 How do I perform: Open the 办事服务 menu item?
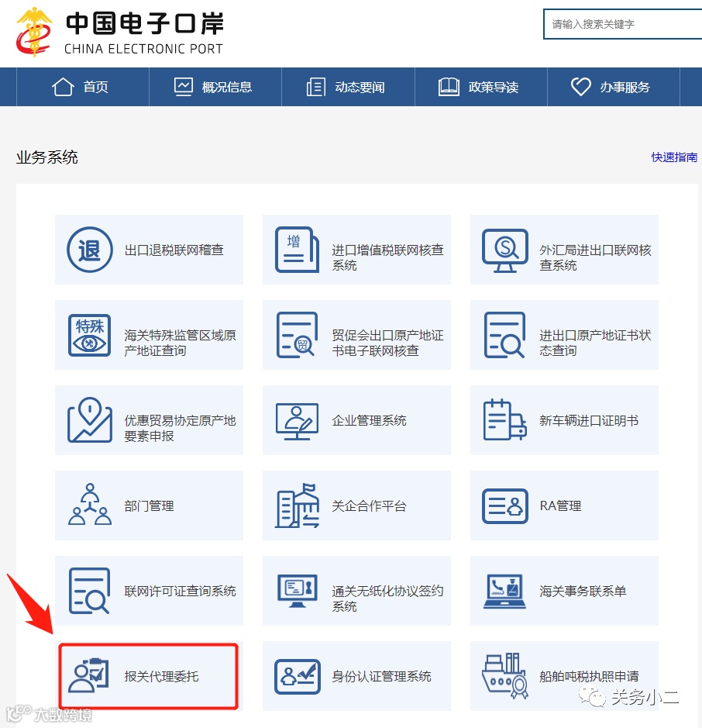(614, 87)
